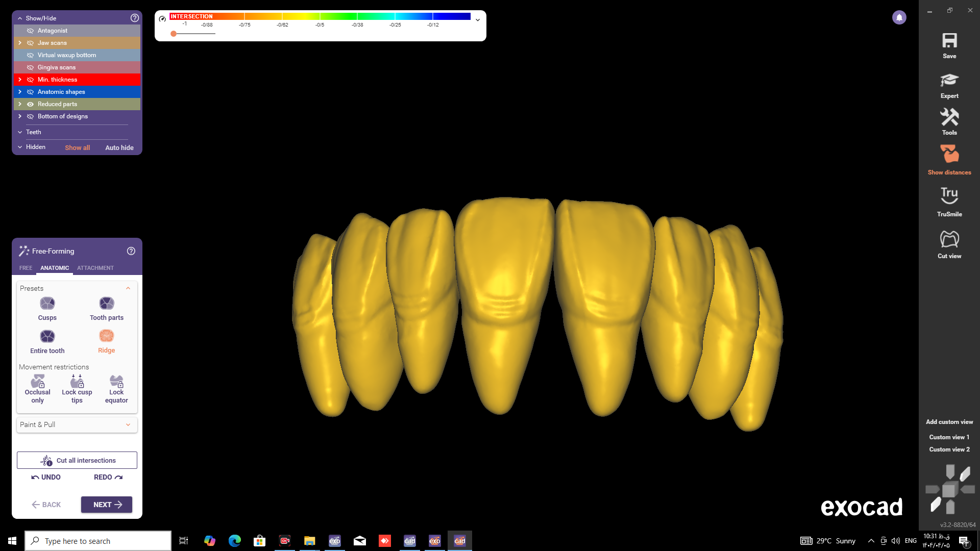Viewport: 980px width, 551px height.
Task: Toggle visibility of Gingiva scans
Action: (30, 67)
